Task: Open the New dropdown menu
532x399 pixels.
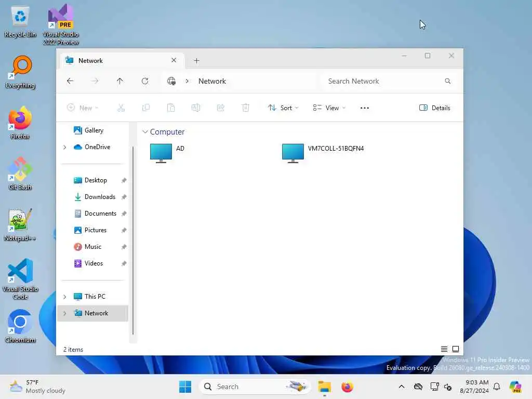Action: tap(83, 108)
